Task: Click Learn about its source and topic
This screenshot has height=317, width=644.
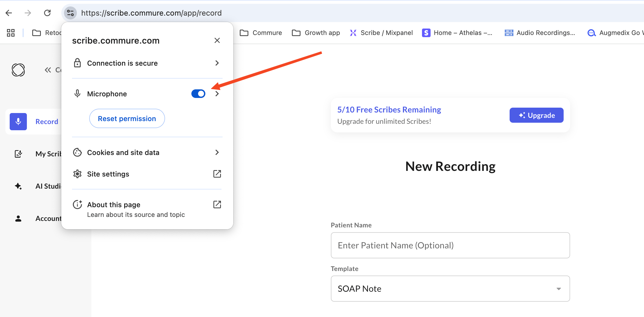Action: coord(136,214)
